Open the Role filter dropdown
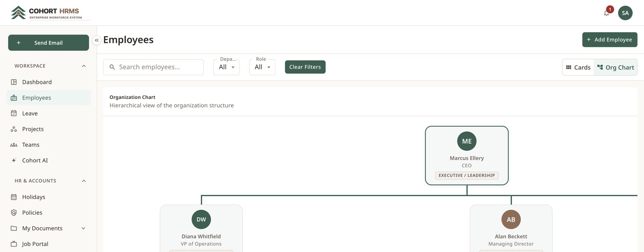This screenshot has height=252, width=644. 262,67
